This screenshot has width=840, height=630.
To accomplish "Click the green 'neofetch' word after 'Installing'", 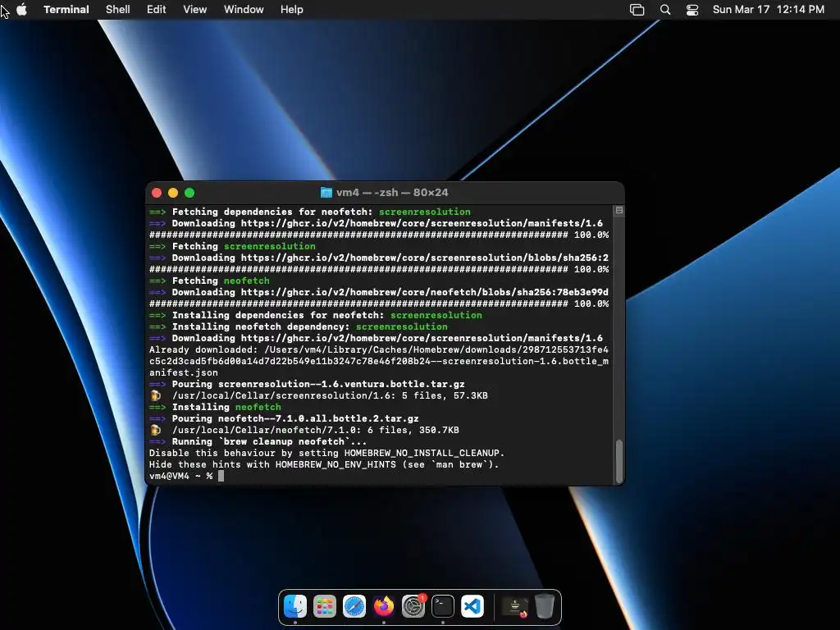I will tap(258, 407).
